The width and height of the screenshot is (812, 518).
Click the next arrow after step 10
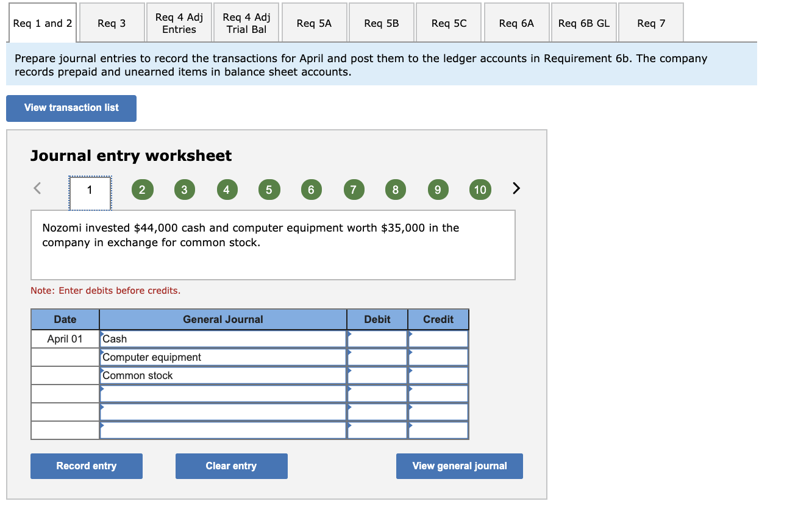point(516,188)
